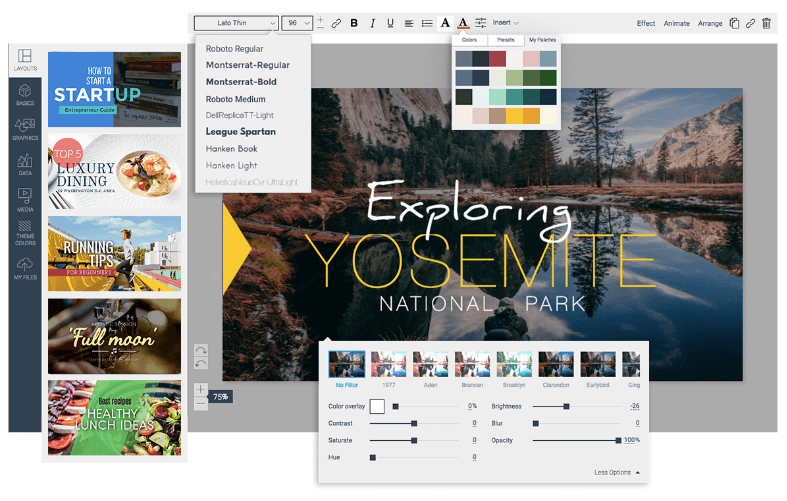
Task: Select the Clarendon filter preset
Action: coord(556,367)
